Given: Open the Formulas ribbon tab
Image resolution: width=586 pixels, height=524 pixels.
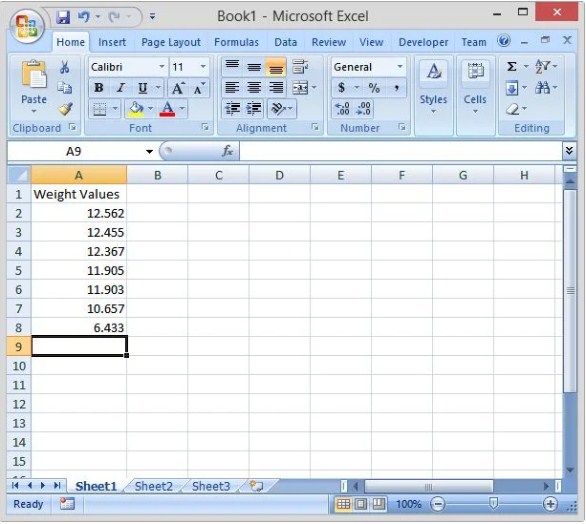Looking at the screenshot, I should [236, 42].
